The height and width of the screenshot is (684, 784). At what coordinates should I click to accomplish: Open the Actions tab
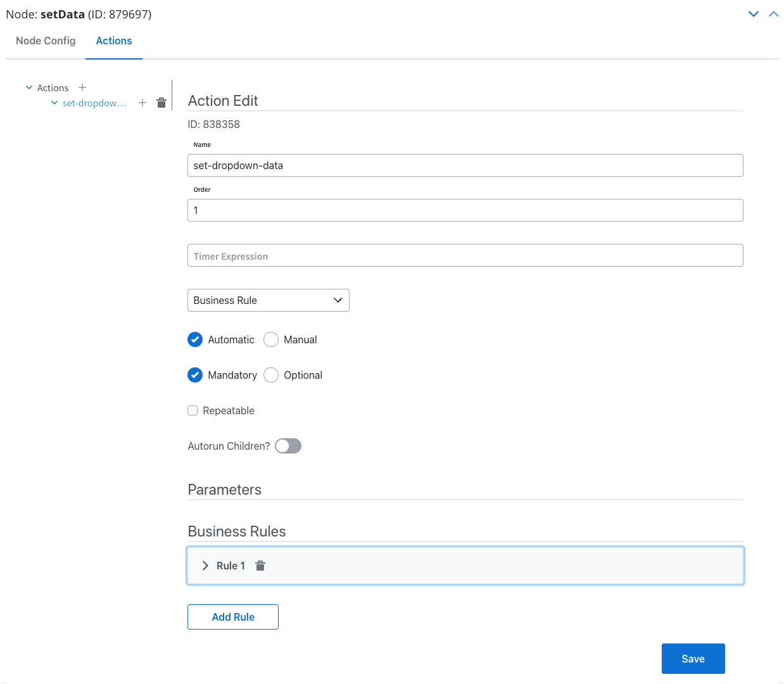coord(114,41)
